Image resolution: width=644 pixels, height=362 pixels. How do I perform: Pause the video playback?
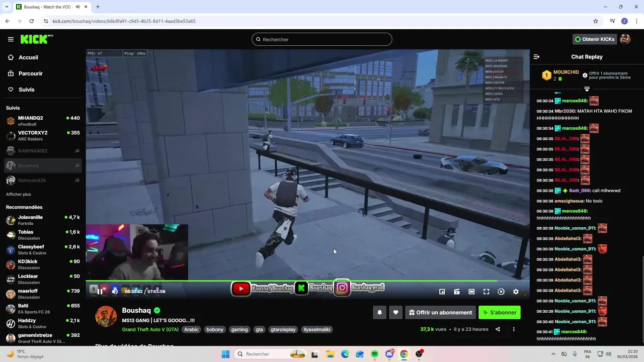[x=100, y=291]
